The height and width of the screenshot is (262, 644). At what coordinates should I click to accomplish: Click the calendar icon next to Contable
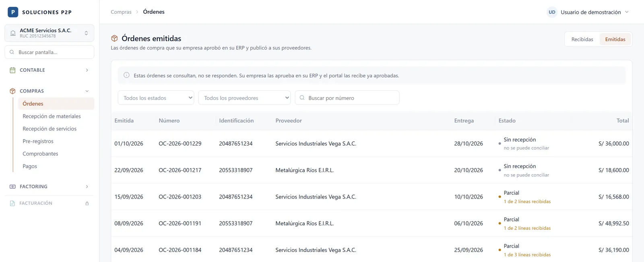(x=12, y=70)
